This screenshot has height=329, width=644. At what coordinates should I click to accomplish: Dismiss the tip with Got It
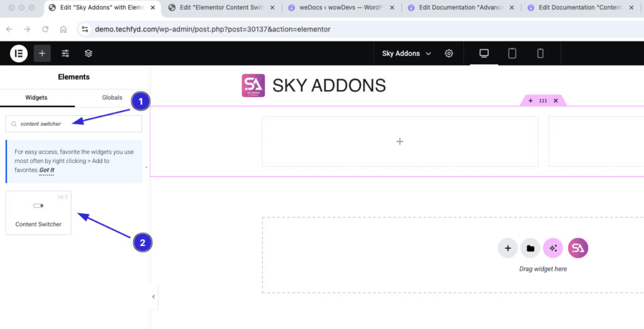tap(47, 170)
